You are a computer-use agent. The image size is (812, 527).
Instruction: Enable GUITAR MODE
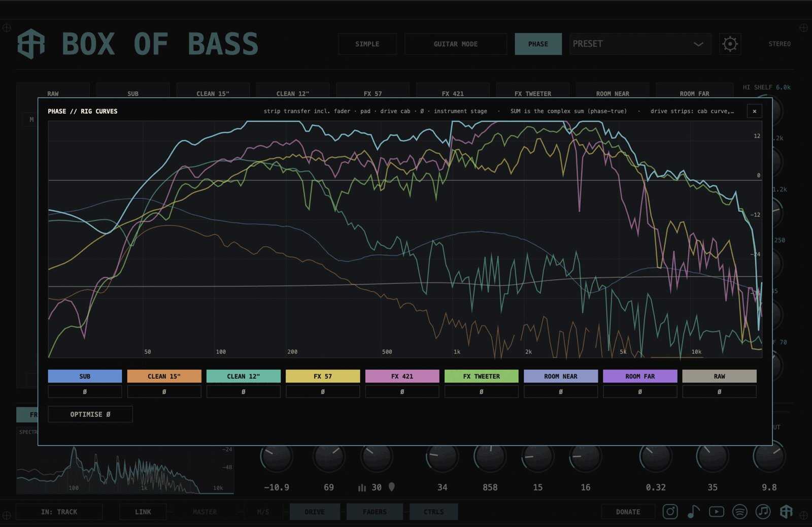point(455,44)
